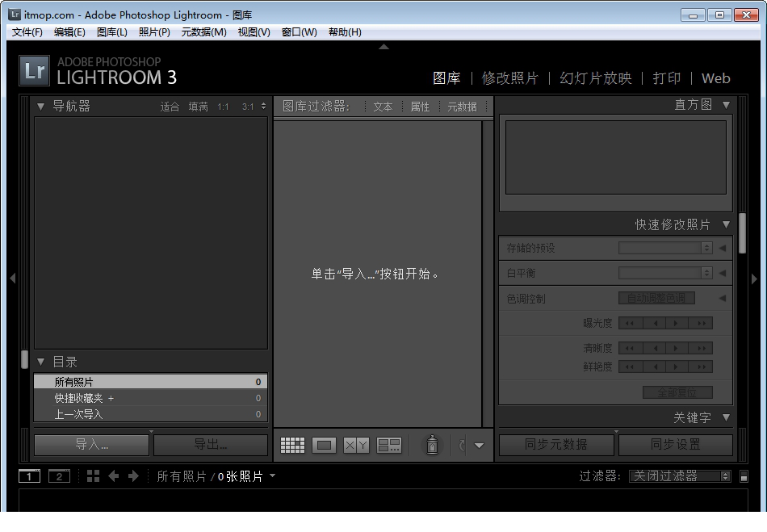Go forward using filmstrip right arrow
This screenshot has width=767, height=532.
133,475
